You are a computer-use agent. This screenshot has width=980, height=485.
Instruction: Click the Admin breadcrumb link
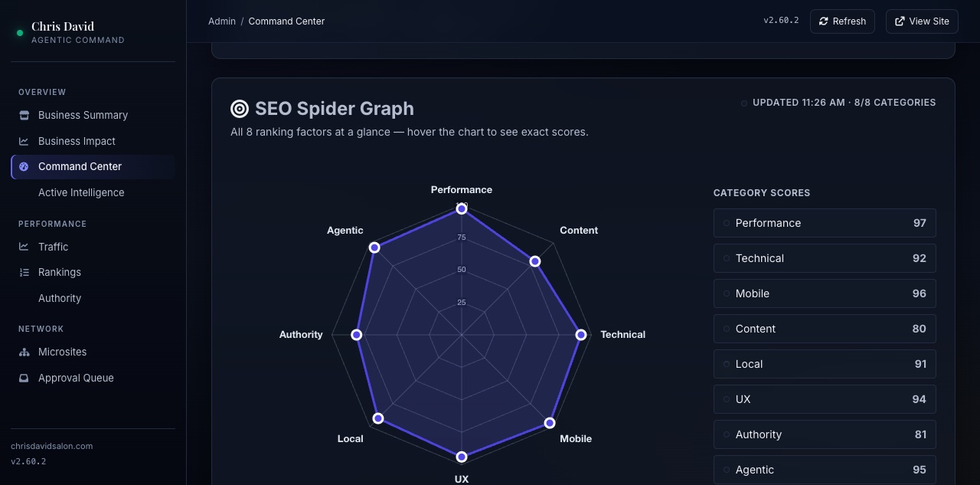[x=222, y=21]
